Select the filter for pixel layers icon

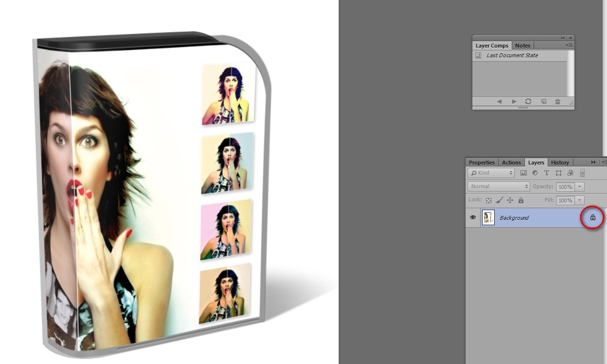[524, 173]
